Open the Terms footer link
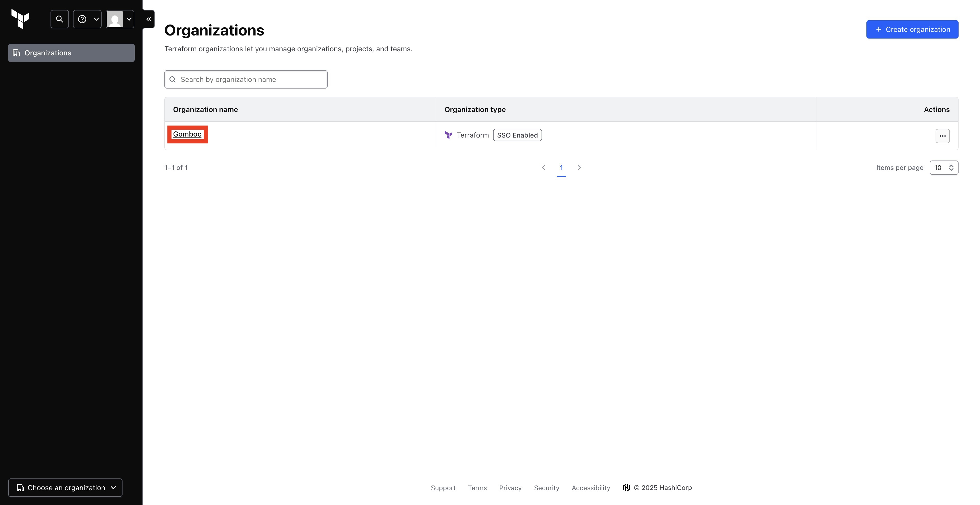The height and width of the screenshot is (505, 980). [477, 488]
